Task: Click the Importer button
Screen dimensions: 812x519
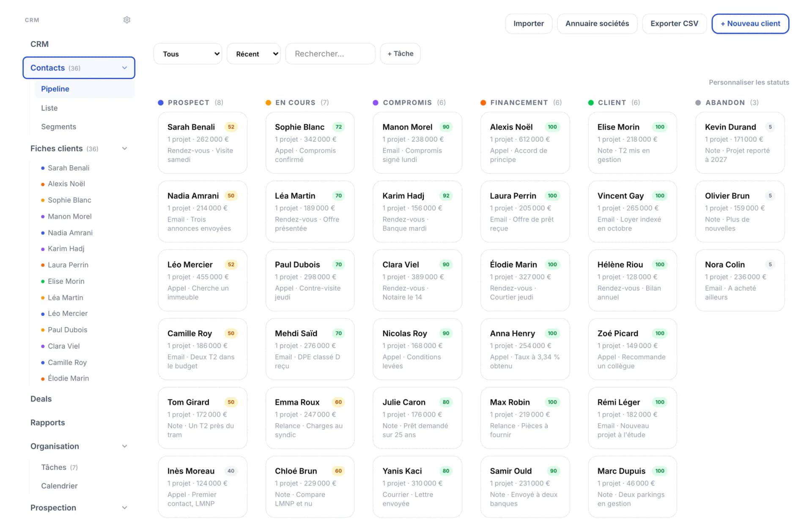Action: pos(529,24)
